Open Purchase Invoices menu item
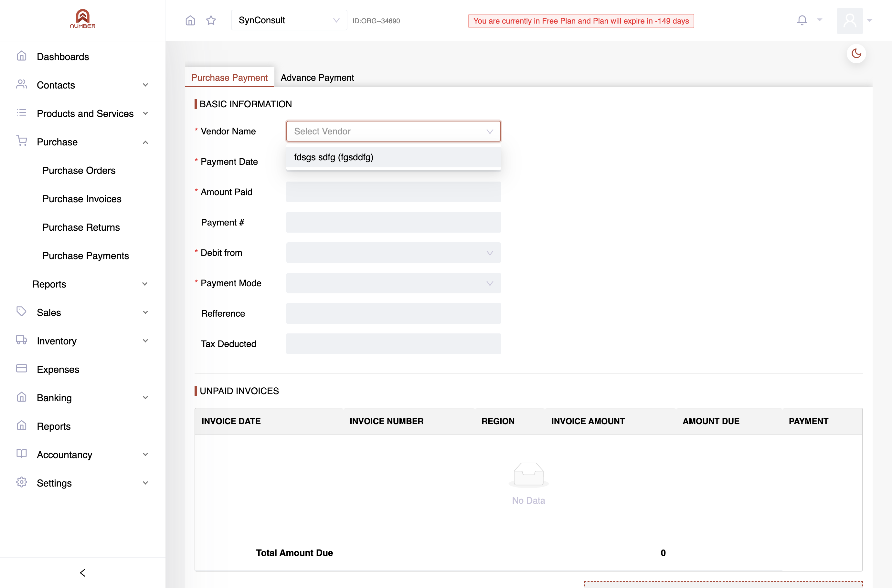This screenshot has height=588, width=892. coord(82,199)
